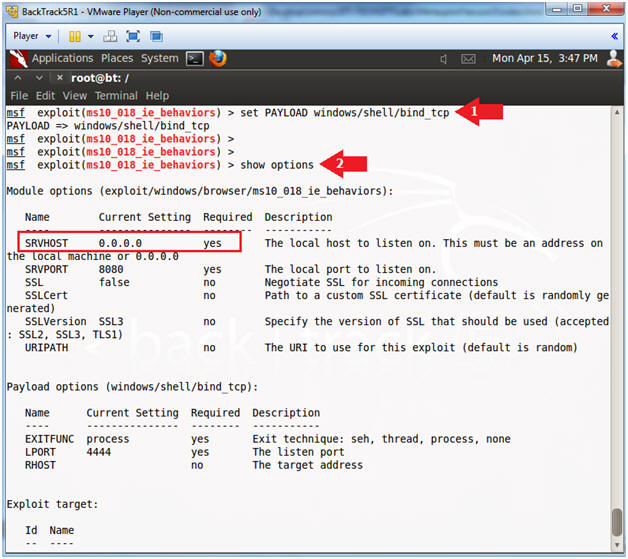
Task: Open the volume speaker icon
Action: click(x=444, y=59)
